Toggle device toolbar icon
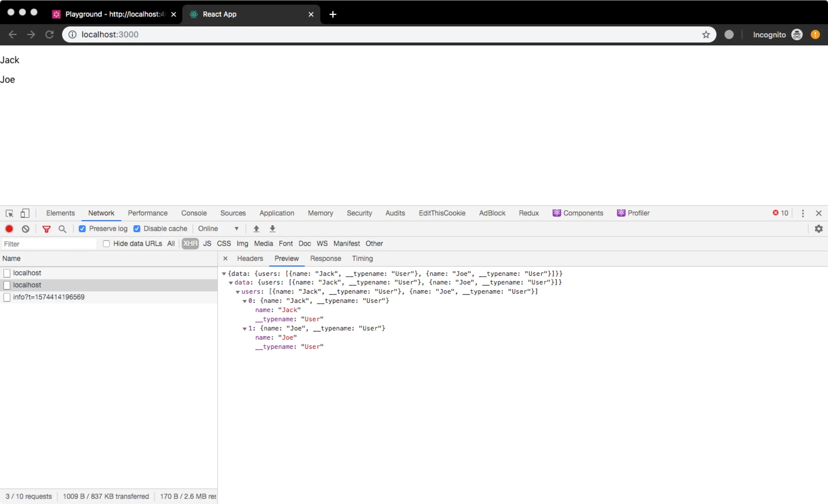This screenshot has height=504, width=828. [25, 213]
